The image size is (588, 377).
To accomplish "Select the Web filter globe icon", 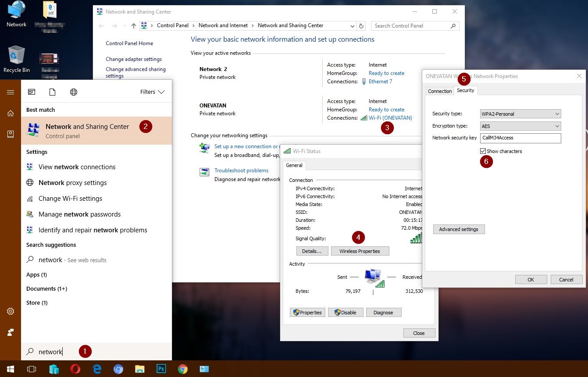I will 74,92.
